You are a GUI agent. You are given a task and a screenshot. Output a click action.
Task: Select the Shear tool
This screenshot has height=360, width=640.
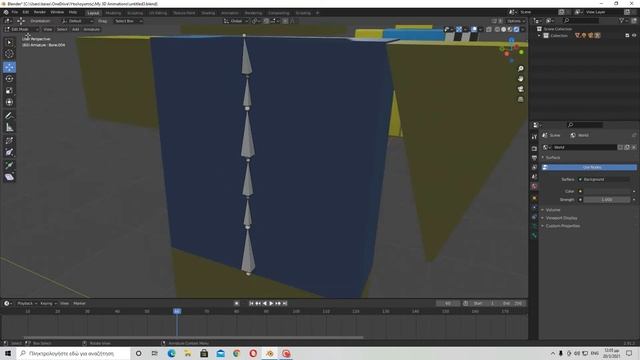(9, 177)
